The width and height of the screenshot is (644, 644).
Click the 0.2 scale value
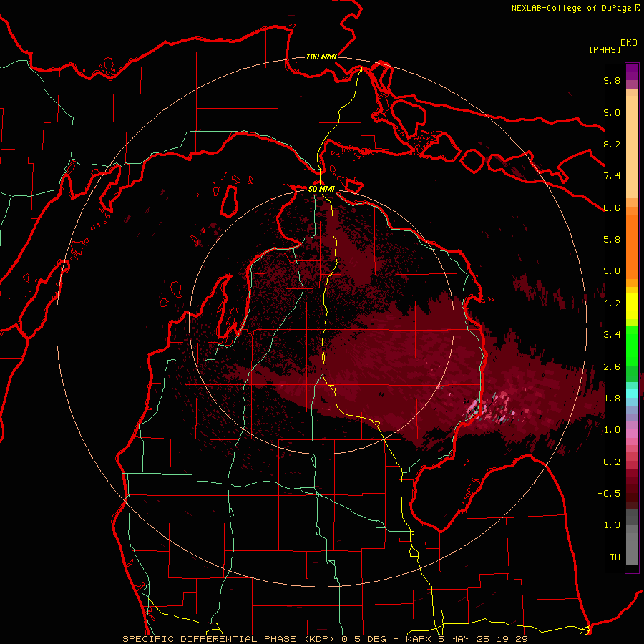612,462
